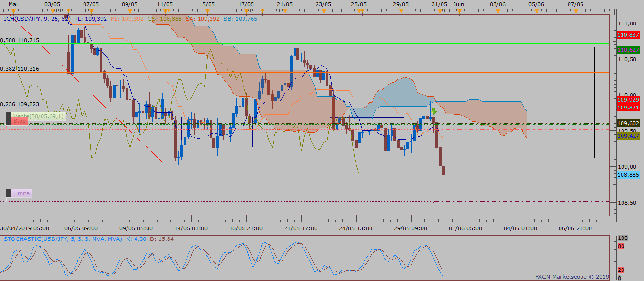Click the orange event marker under 05/06
This screenshot has width=644, height=281.
point(537,11)
